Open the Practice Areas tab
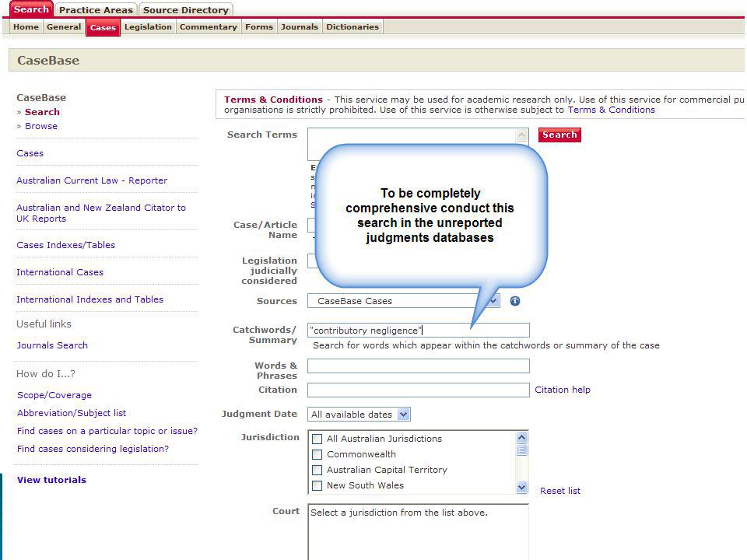Screen dimensions: 747x560 (96, 10)
